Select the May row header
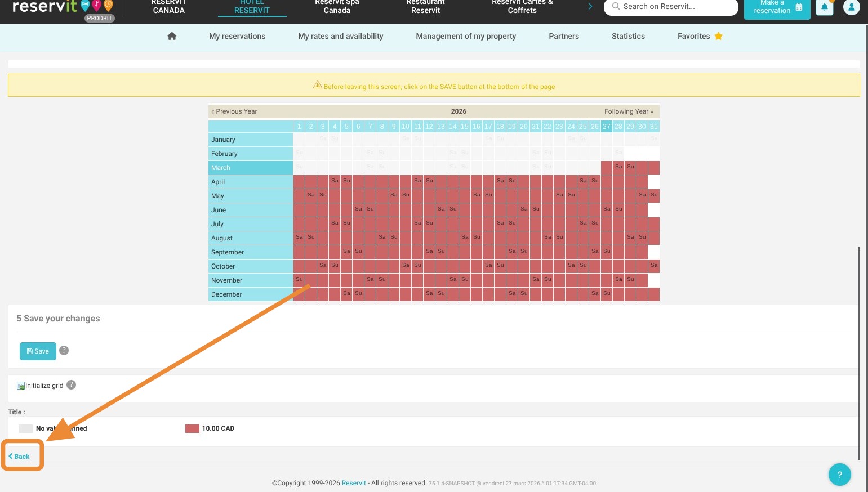The image size is (868, 492). [x=251, y=196]
